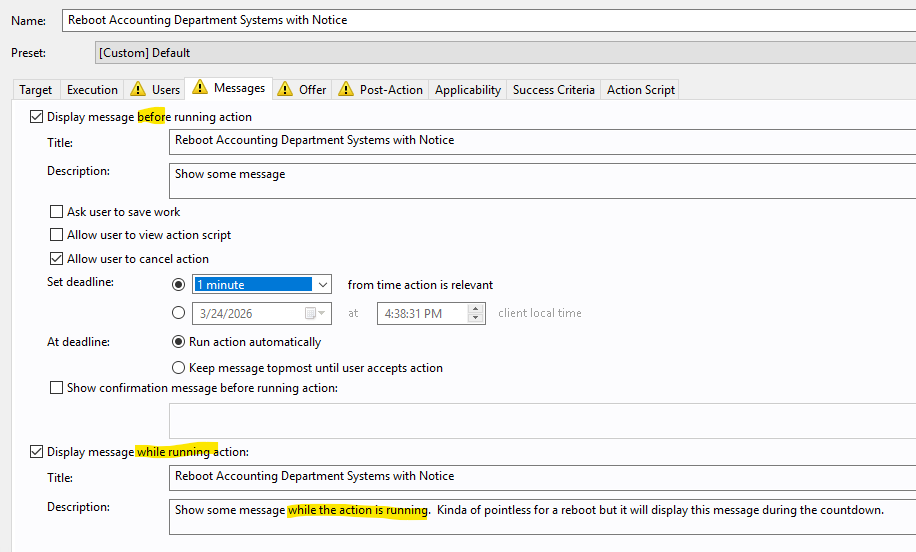This screenshot has height=552, width=916.
Task: Uncheck Display message before running action
Action: click(37, 117)
